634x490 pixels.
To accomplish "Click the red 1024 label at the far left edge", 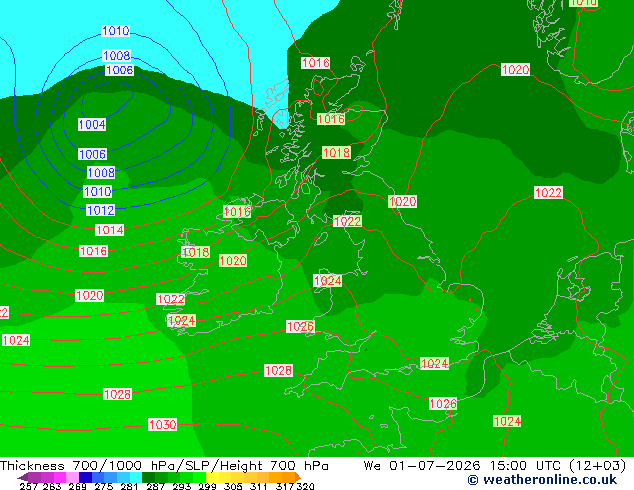I will point(16,340).
